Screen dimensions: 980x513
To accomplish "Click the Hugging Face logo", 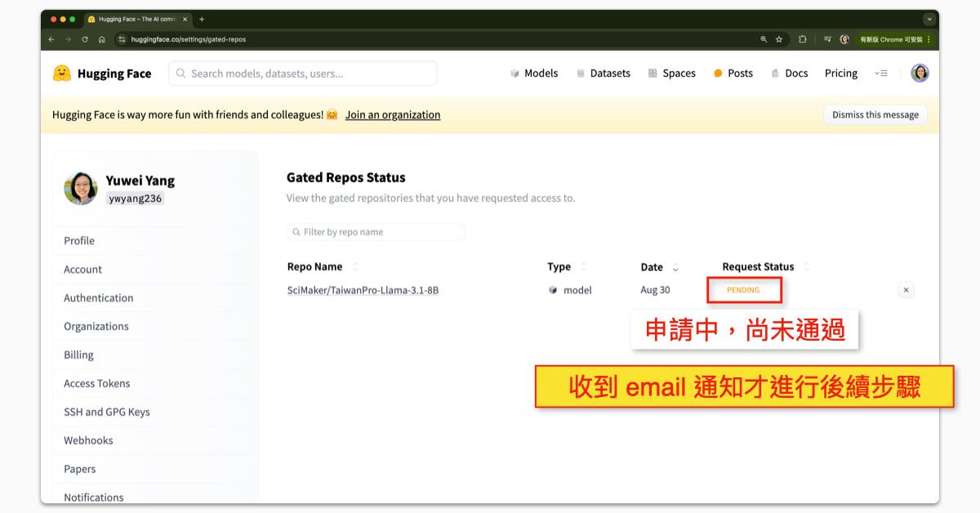I will pos(102,74).
